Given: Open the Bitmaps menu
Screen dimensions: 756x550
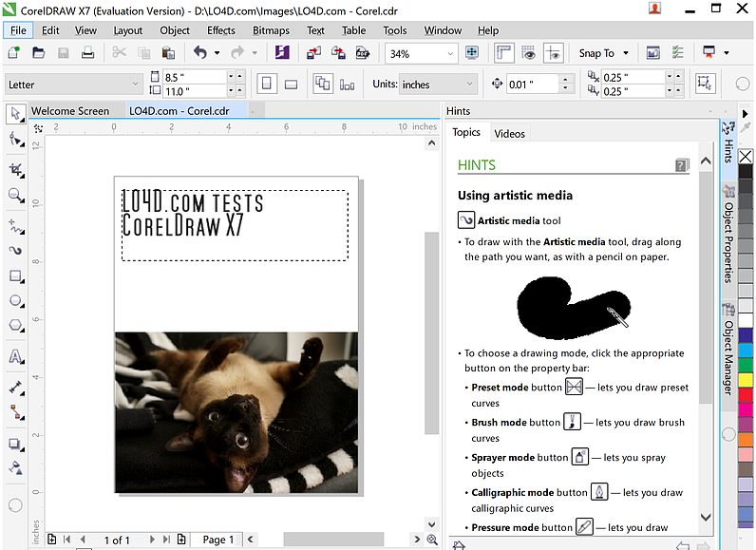Looking at the screenshot, I should [271, 30].
